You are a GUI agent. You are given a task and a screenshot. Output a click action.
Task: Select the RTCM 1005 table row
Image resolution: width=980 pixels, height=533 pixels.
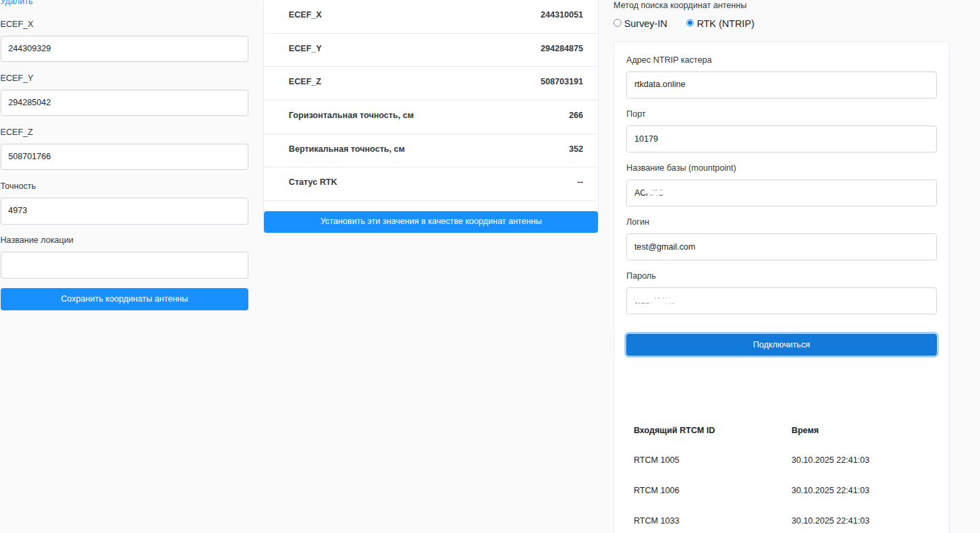point(781,460)
